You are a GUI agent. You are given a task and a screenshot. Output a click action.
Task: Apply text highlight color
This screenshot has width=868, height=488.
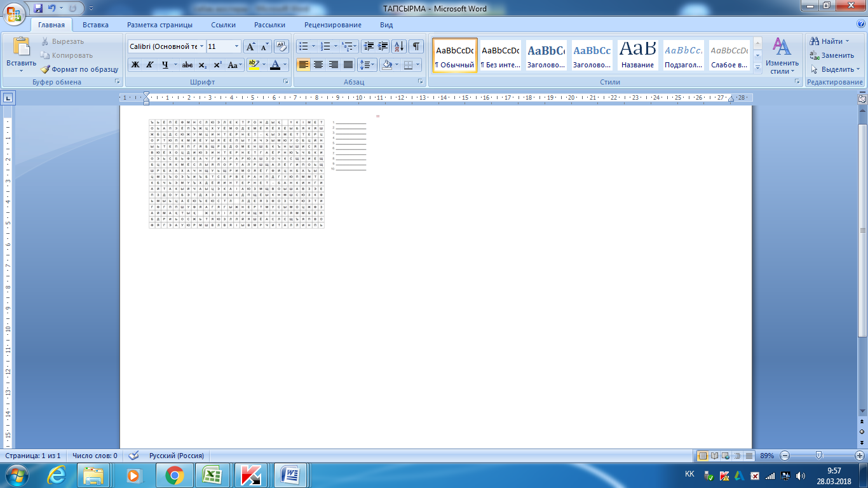(x=253, y=65)
